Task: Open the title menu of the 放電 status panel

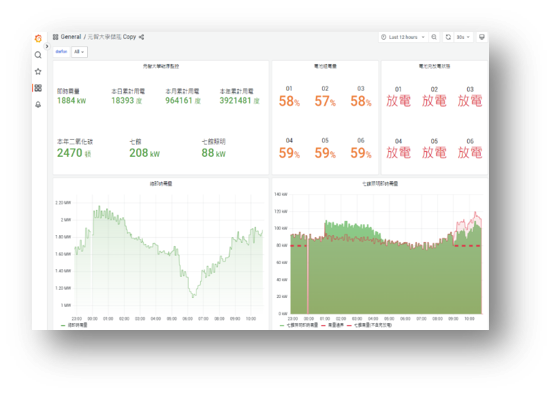Action: click(434, 66)
